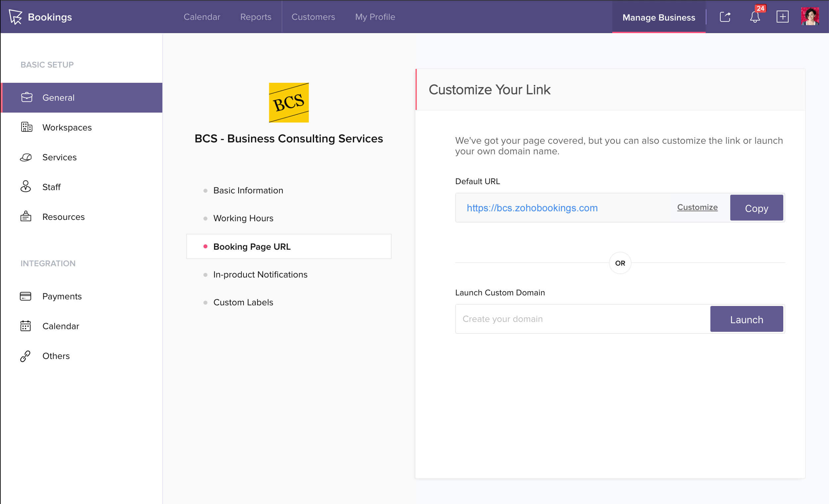Open user profile avatar menu

point(810,17)
